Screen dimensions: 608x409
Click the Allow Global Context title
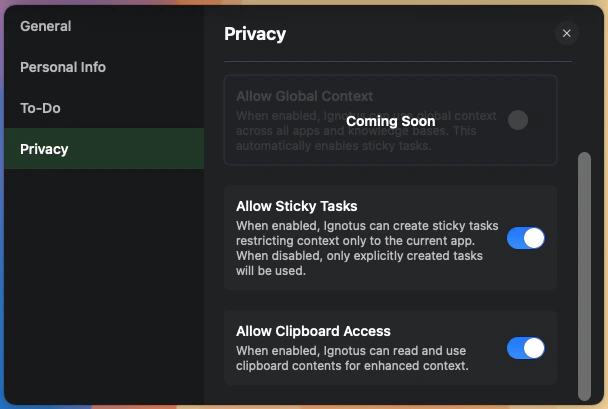304,96
